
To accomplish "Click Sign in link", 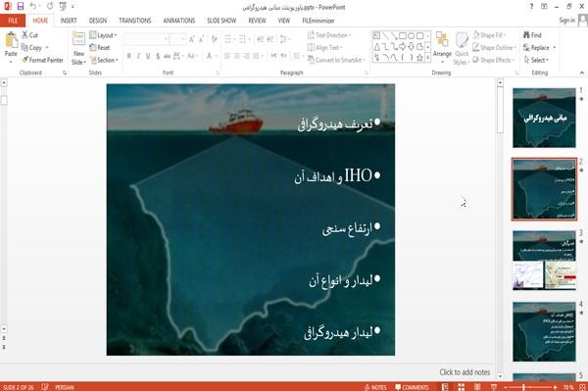I will pyautogui.click(x=566, y=21).
